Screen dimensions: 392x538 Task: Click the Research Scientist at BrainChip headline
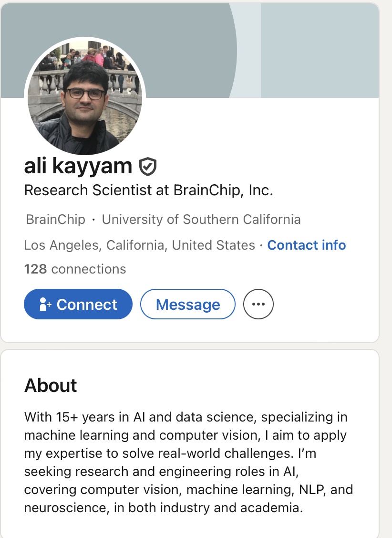[148, 190]
